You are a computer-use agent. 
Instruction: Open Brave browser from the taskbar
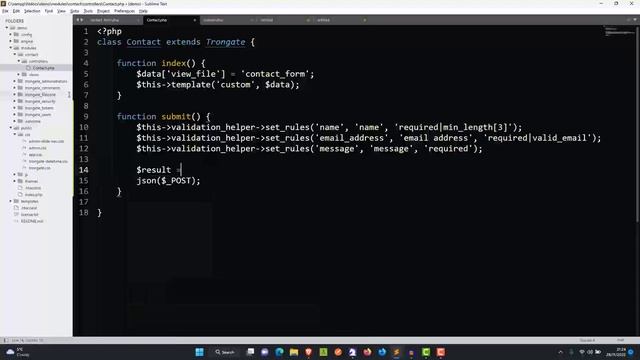tap(309, 352)
